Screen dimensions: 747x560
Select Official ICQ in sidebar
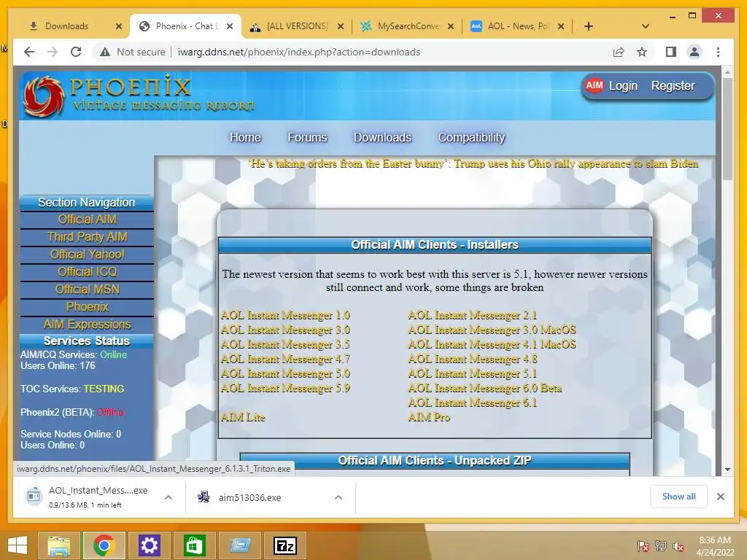(x=88, y=272)
